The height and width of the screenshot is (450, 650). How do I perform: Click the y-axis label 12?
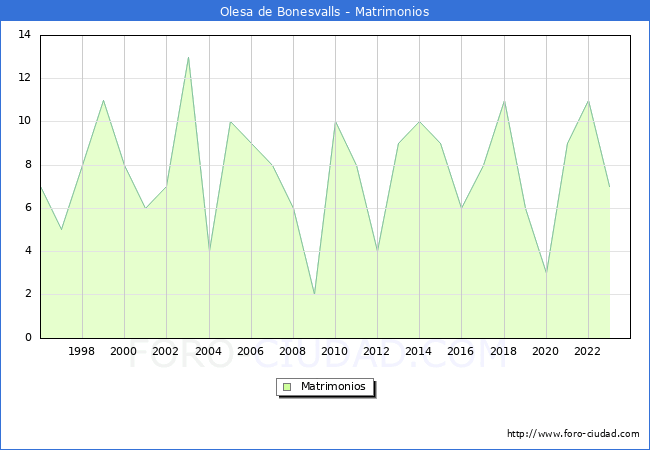click(25, 77)
